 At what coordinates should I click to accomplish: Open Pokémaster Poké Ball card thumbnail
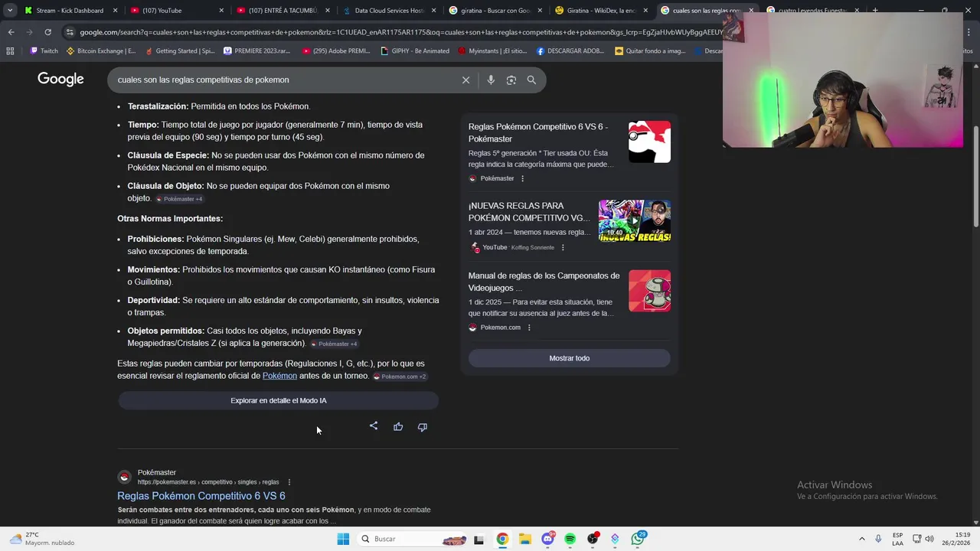[x=649, y=142]
